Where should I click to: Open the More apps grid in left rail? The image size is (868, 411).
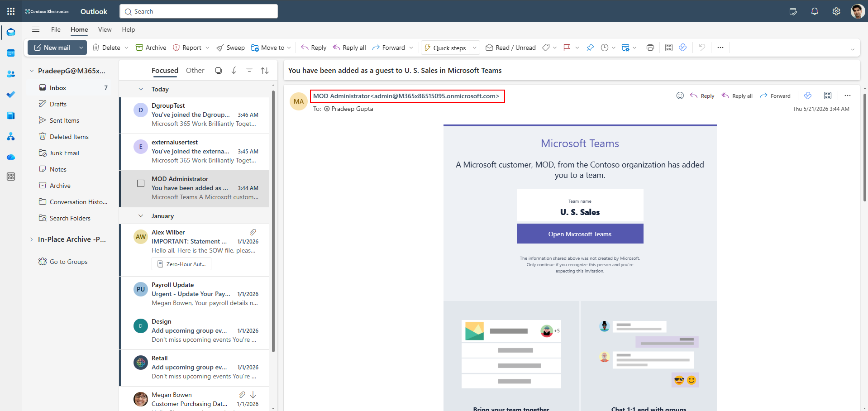tap(11, 177)
